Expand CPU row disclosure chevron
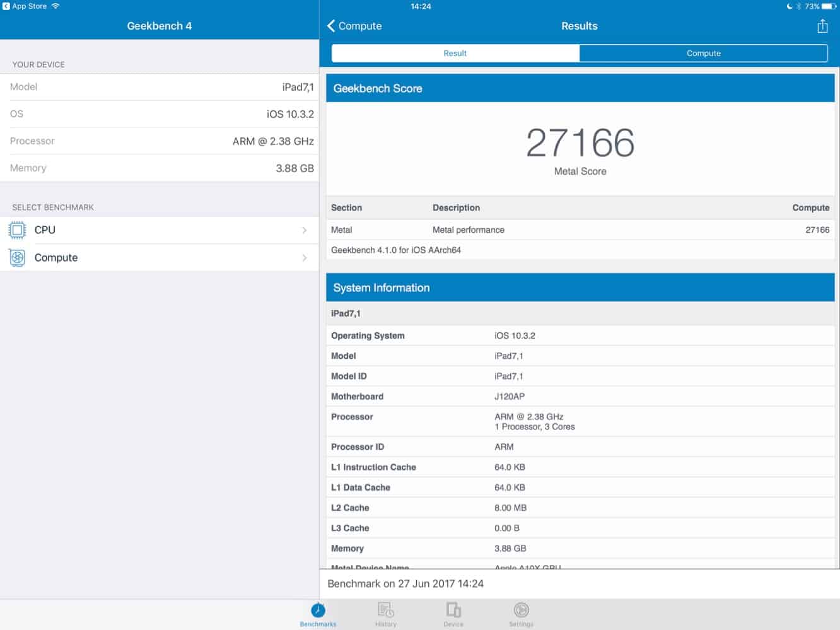The height and width of the screenshot is (630, 840). pos(305,230)
